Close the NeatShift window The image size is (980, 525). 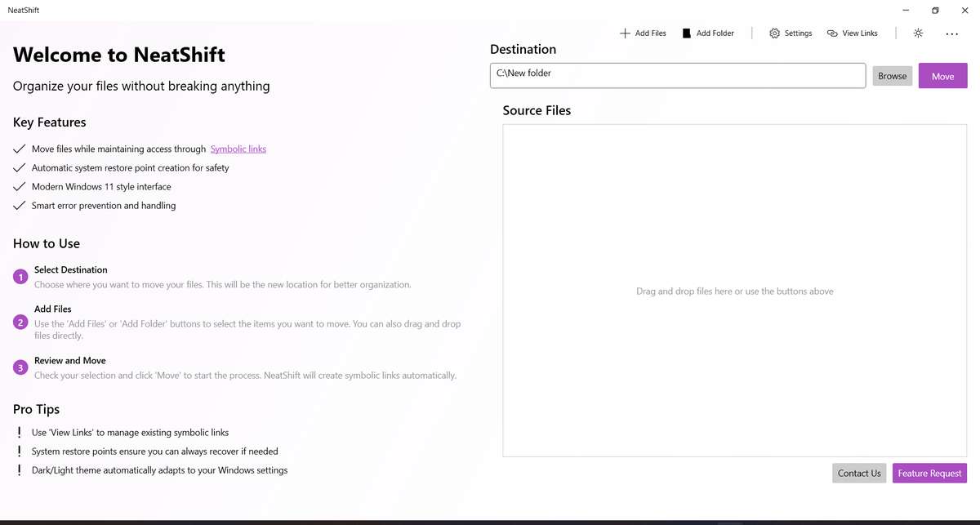click(964, 10)
